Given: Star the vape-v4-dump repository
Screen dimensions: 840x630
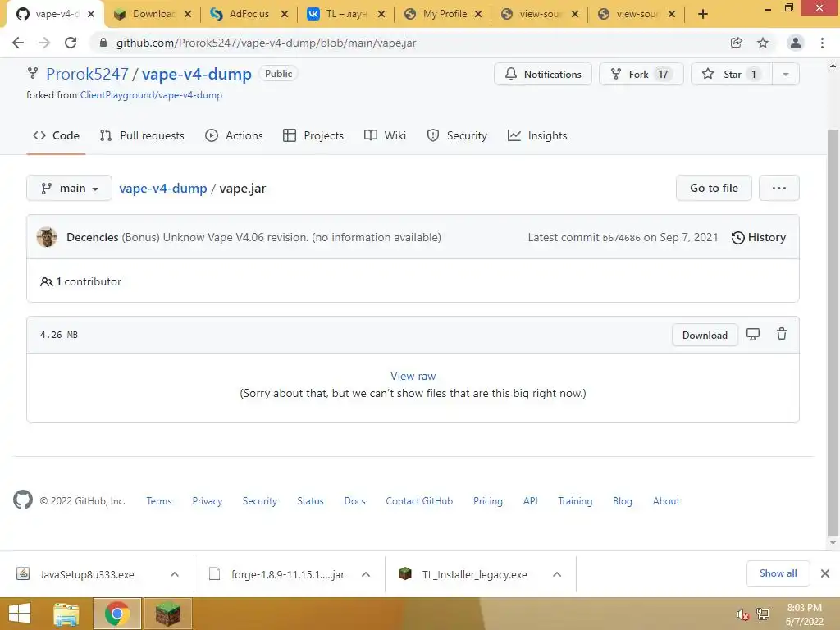Looking at the screenshot, I should pyautogui.click(x=732, y=74).
